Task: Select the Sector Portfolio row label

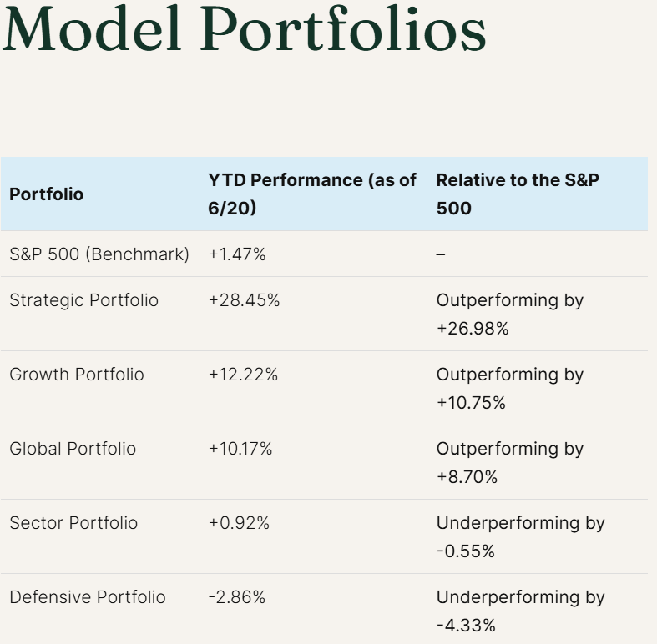Action: pos(73,523)
